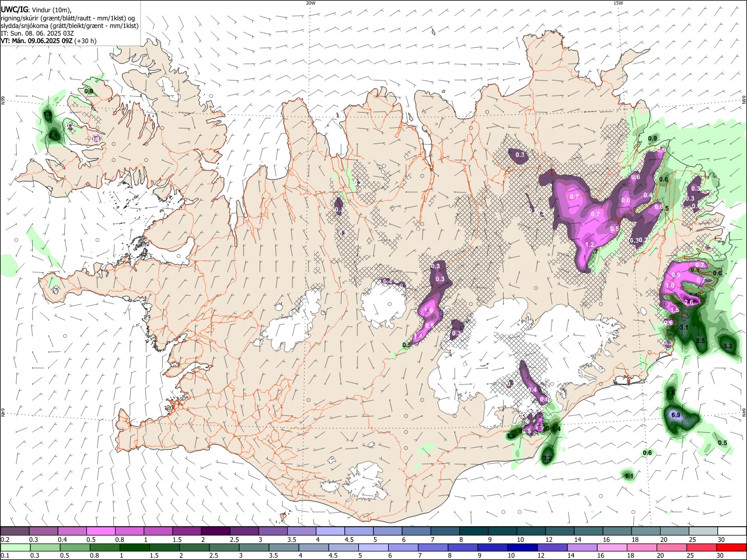Screen dimensions: 747x560
Task: Click the 1.9 rain value on south coast
Action: pyautogui.click(x=512, y=435)
